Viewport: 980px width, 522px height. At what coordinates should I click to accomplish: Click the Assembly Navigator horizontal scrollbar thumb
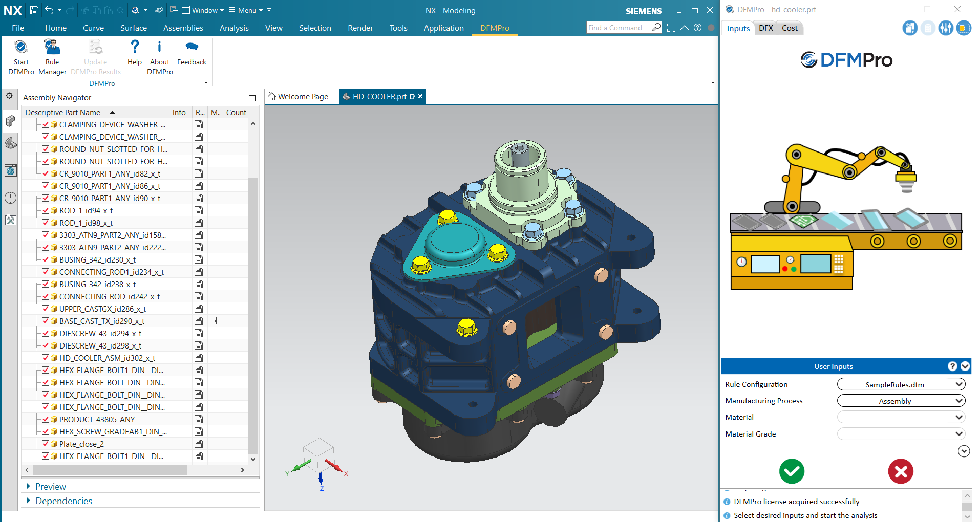pos(110,470)
